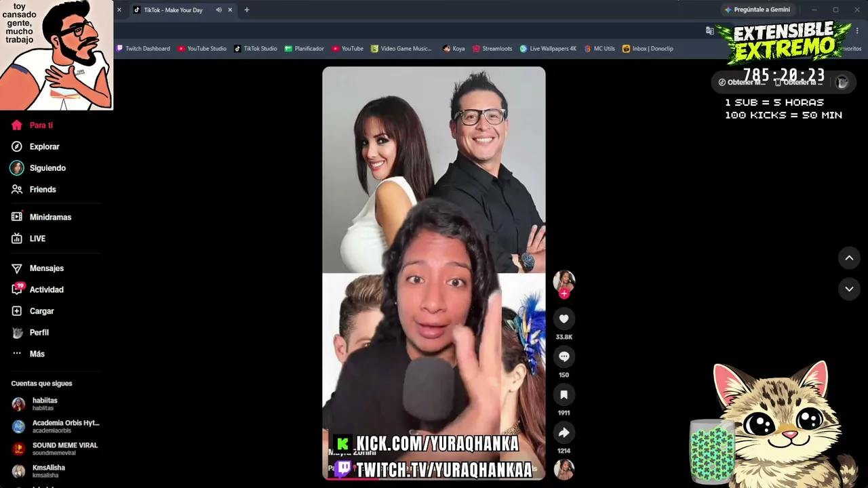The width and height of the screenshot is (868, 488).
Task: Open the Twitch Dashboard bookmark
Action: point(143,49)
